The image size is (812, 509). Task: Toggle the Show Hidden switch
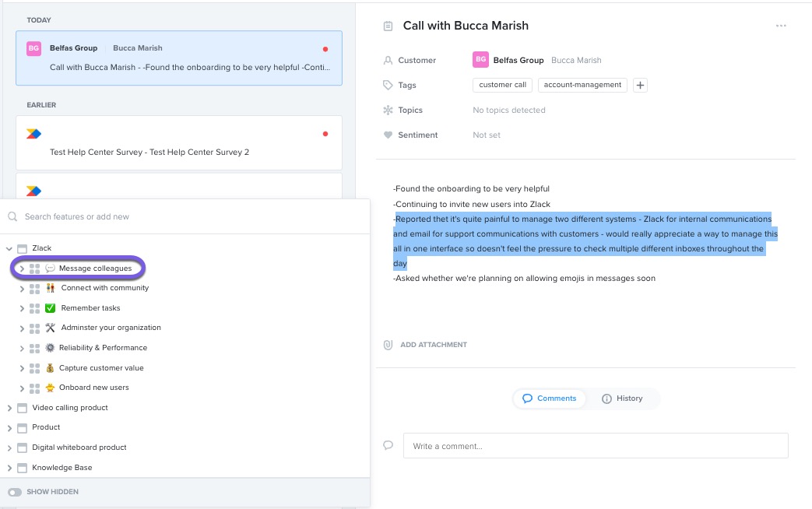(15, 492)
